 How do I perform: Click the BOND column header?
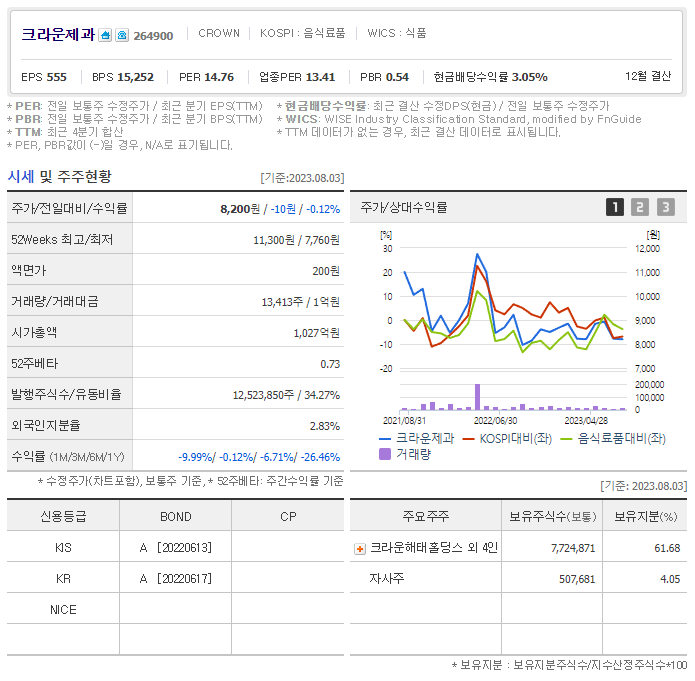[176, 517]
